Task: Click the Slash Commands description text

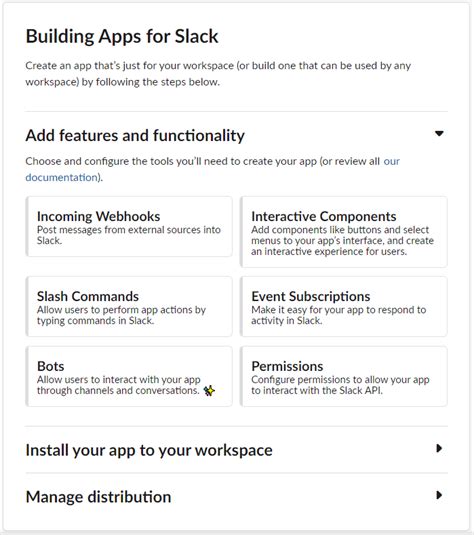Action: pos(121,315)
